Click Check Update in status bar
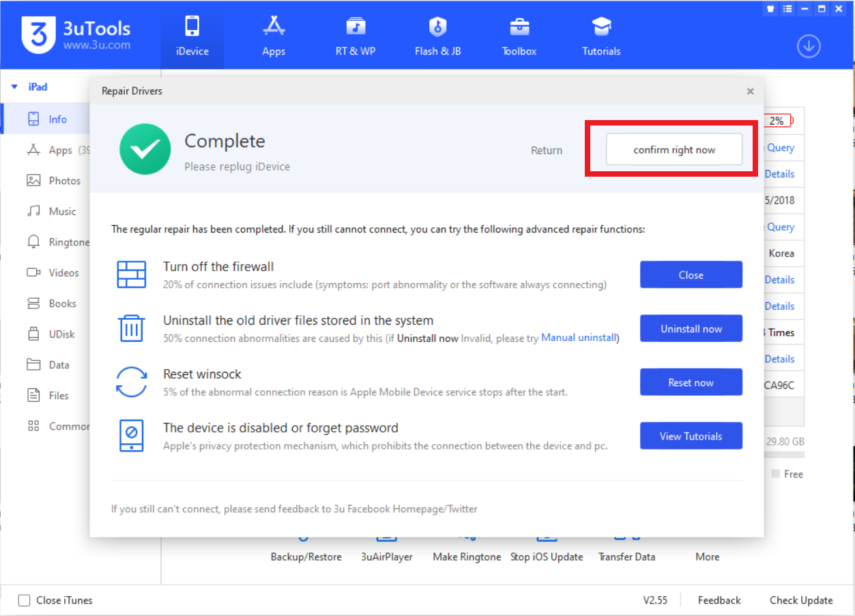Screen dimensions: 855x616 coord(801,600)
